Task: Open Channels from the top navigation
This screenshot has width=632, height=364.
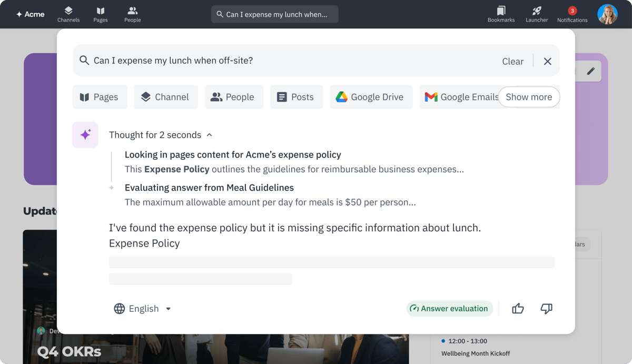Action: coord(68,14)
